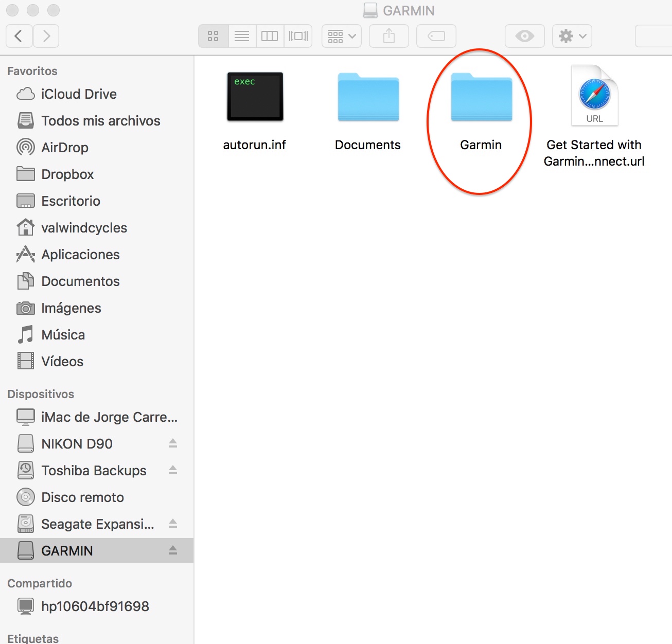Eject the NIKON D90 device
This screenshot has height=644, width=672.
coord(173,443)
